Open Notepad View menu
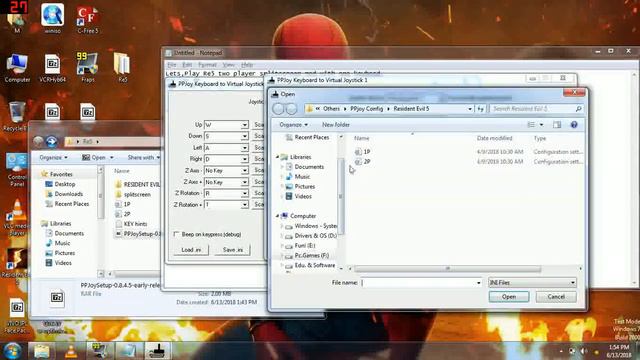The width and height of the screenshot is (640, 360). (x=229, y=65)
